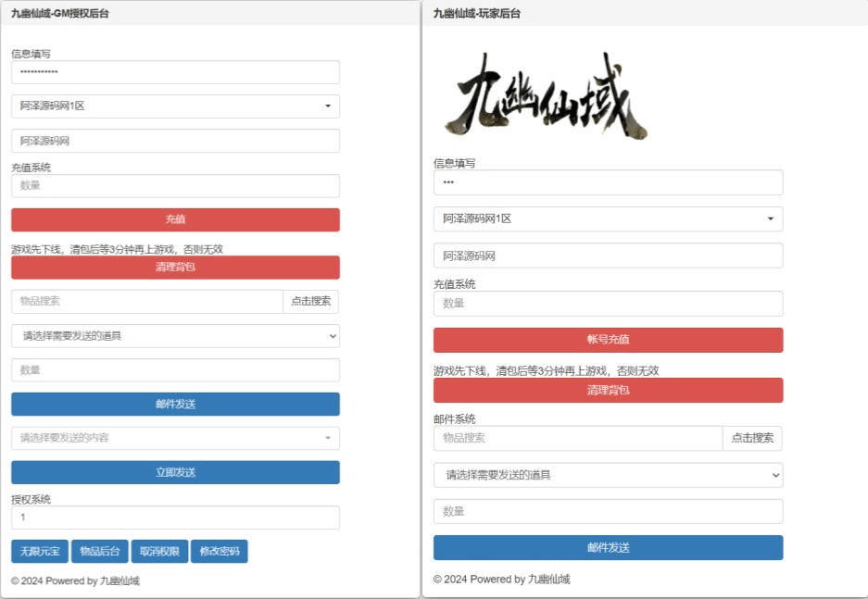Screen dimensions: 868x599
Task: Click the 物品搜索 field in 玩家后台
Action: click(578, 438)
